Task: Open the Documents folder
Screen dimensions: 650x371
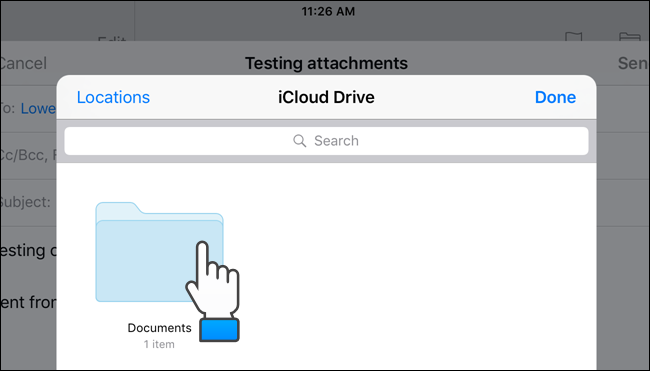Action: point(160,252)
